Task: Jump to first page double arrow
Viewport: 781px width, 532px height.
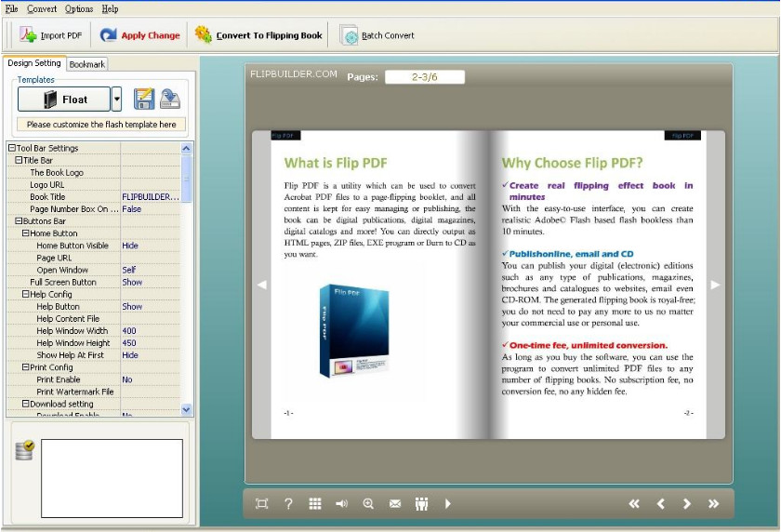Action: [633, 503]
